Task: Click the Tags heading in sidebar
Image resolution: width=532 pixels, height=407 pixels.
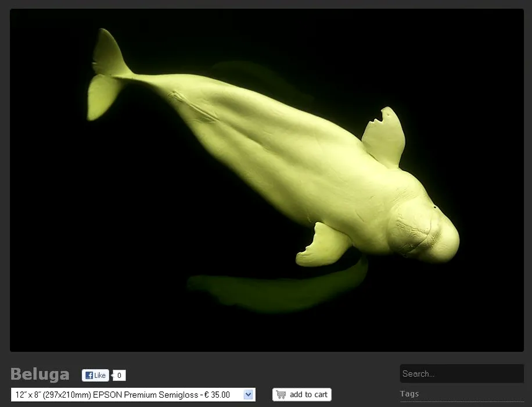Action: [x=409, y=394]
